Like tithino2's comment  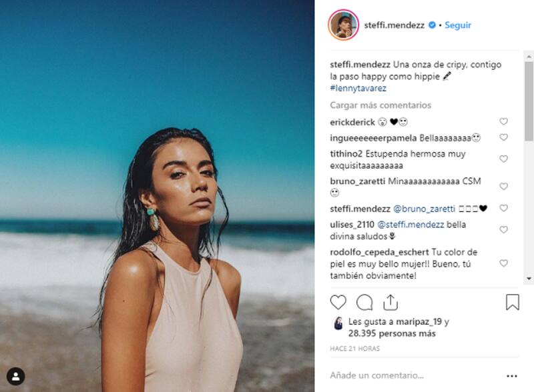pyautogui.click(x=503, y=159)
